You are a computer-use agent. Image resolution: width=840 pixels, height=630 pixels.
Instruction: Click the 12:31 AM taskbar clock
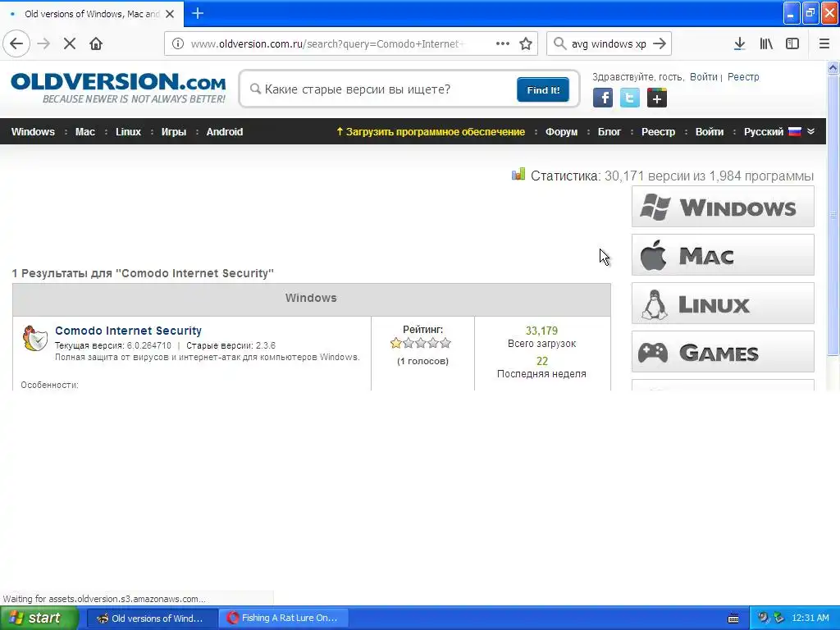tap(810, 619)
